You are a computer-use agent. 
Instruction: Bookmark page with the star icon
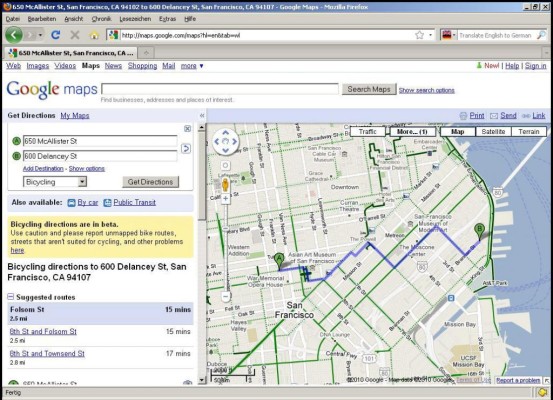pos(419,35)
